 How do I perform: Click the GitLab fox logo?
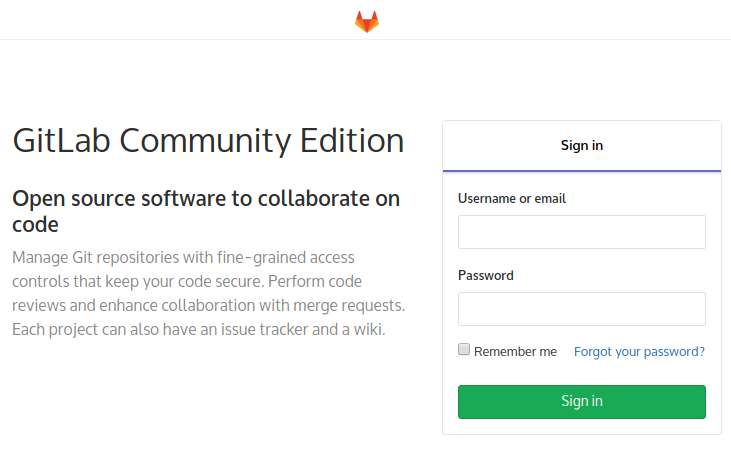pyautogui.click(x=367, y=21)
